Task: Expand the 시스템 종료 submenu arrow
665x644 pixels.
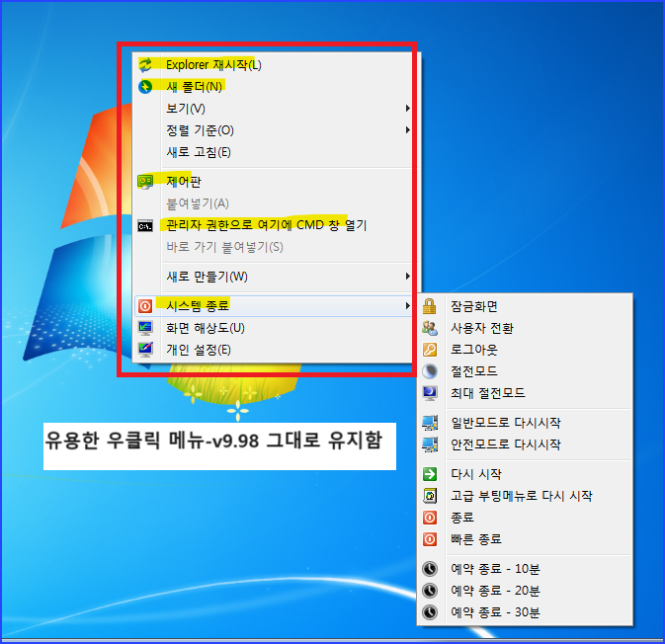Action: 407,305
